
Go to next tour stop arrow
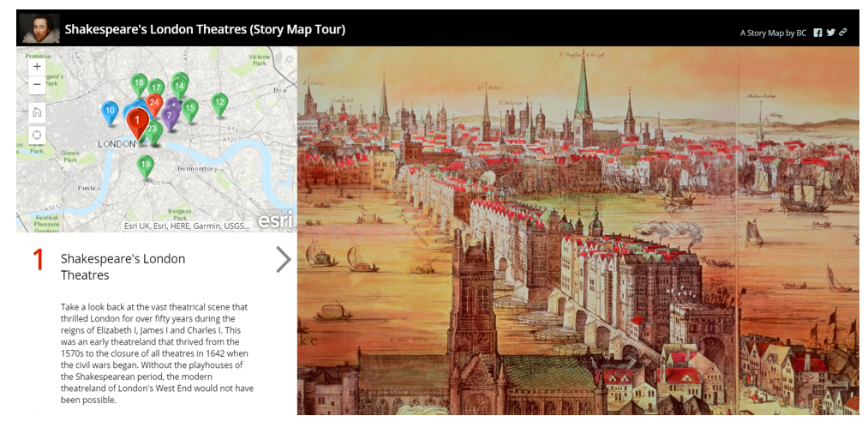pos(284,260)
